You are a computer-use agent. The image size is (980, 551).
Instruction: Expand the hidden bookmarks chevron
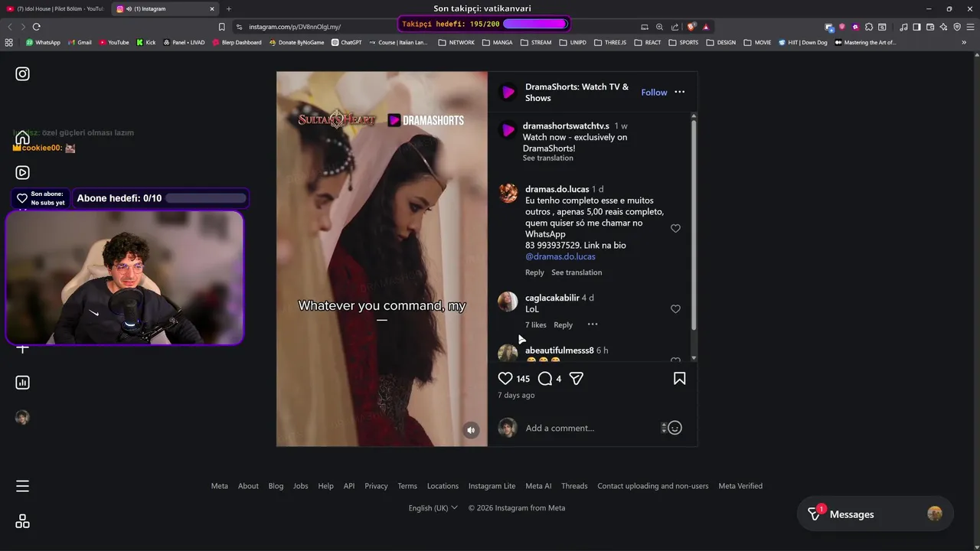[x=964, y=43]
